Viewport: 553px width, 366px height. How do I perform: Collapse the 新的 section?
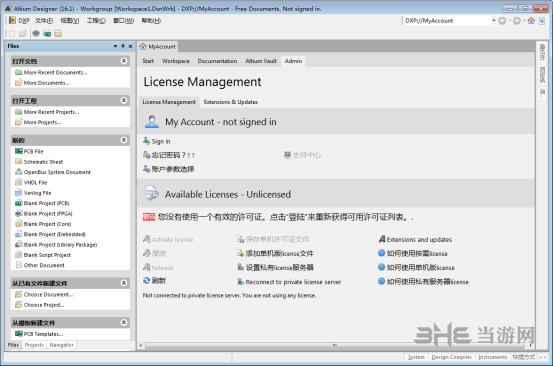tap(124, 140)
